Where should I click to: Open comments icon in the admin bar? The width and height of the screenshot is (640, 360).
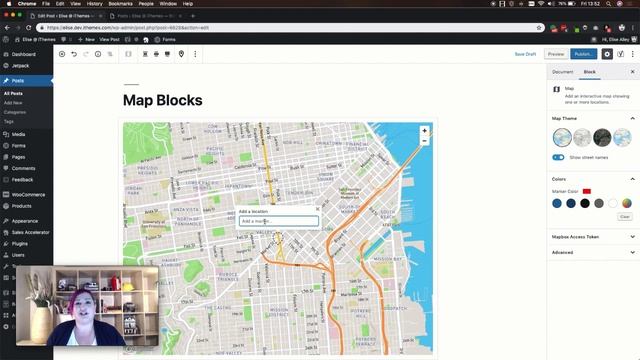click(x=64, y=40)
